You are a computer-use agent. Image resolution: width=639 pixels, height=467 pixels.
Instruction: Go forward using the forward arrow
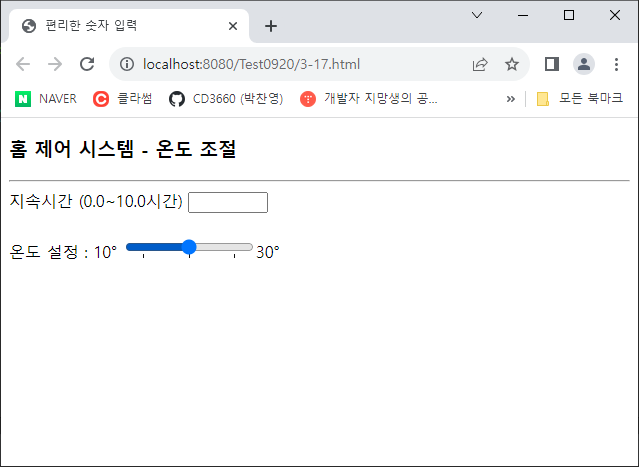[x=55, y=64]
